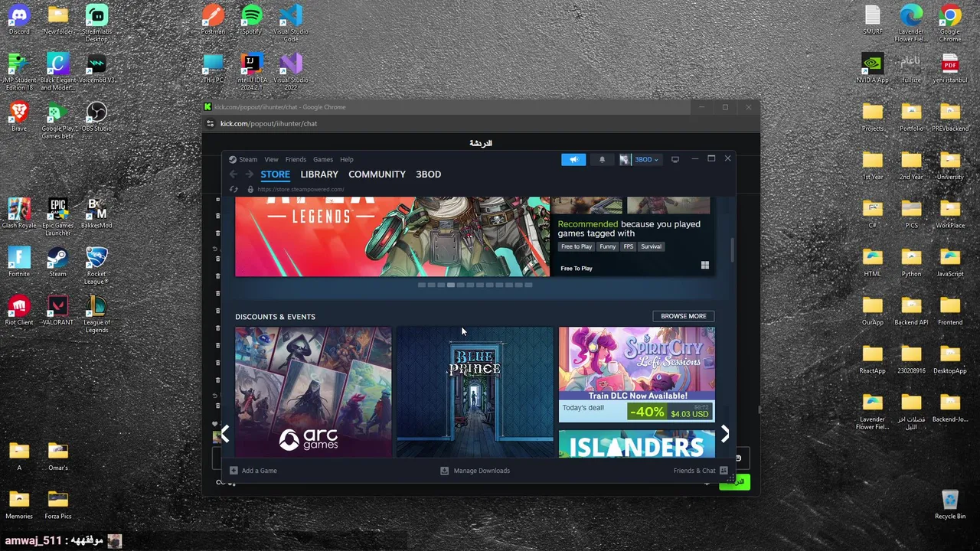Click the Free to Play tag
Image resolution: width=980 pixels, height=551 pixels.
pyautogui.click(x=577, y=246)
